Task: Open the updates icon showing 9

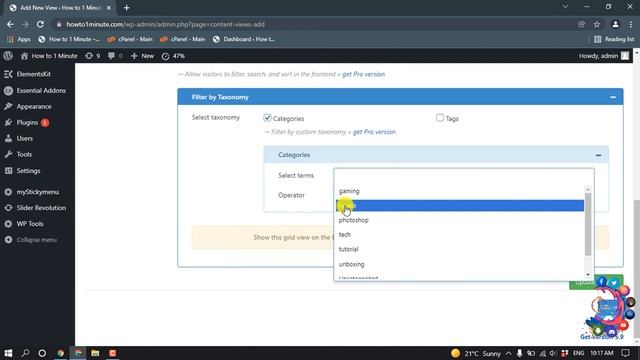Action: coord(93,56)
